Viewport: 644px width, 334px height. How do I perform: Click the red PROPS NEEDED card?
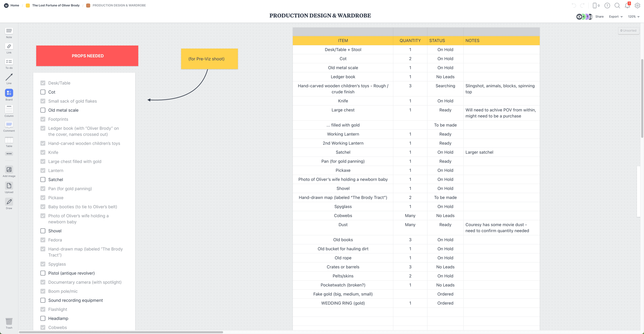(x=87, y=56)
